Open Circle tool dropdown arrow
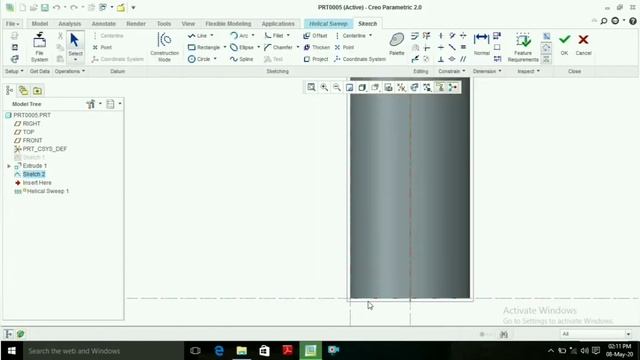 pyautogui.click(x=215, y=59)
